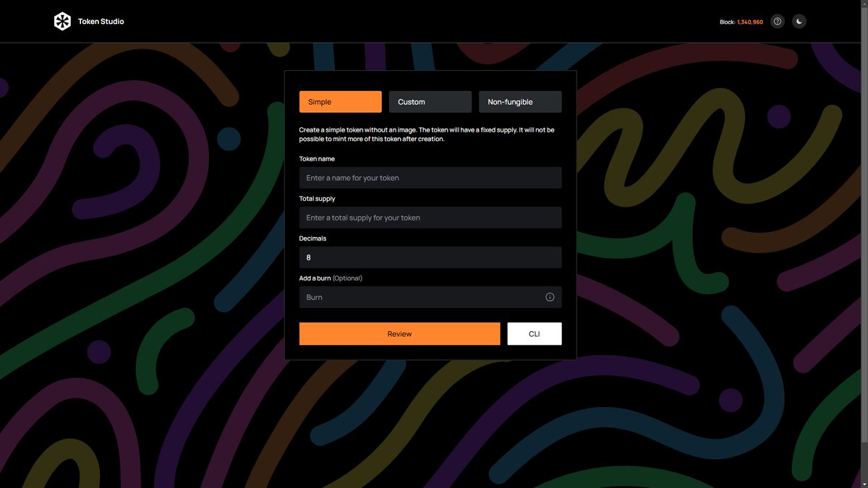Open the help question mark icon
The height and width of the screenshot is (488, 868).
[778, 22]
